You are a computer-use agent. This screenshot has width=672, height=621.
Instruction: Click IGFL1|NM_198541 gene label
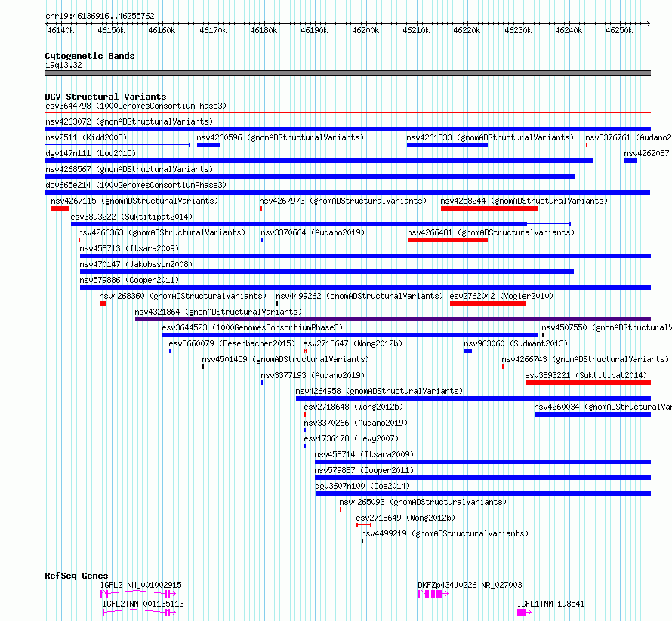pyautogui.click(x=550, y=604)
